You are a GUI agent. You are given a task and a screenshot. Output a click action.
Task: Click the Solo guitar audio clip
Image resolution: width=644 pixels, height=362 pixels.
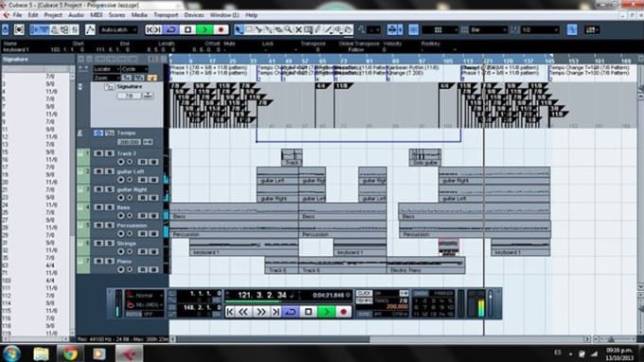[425, 158]
